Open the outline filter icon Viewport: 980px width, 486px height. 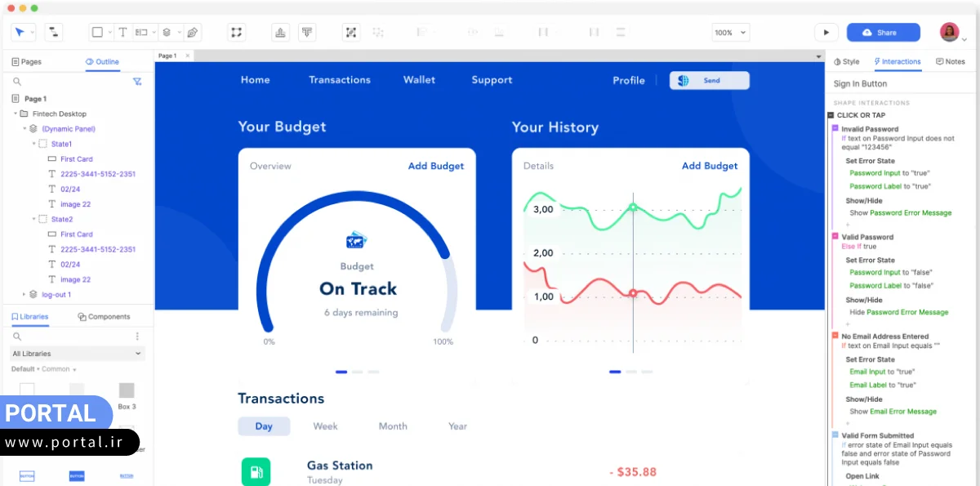click(x=137, y=82)
